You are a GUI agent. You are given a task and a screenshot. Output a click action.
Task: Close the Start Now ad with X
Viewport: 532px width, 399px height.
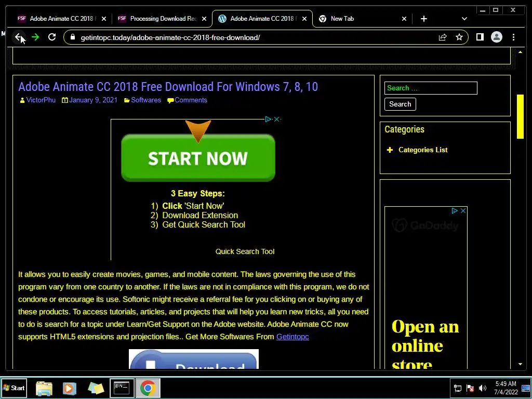pos(276,119)
